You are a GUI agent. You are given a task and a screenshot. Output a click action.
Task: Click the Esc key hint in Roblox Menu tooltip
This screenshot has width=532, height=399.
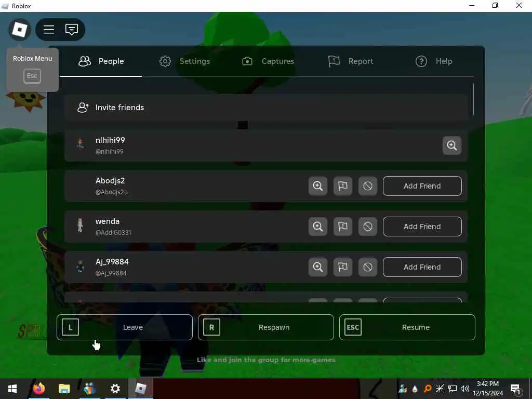tap(32, 76)
